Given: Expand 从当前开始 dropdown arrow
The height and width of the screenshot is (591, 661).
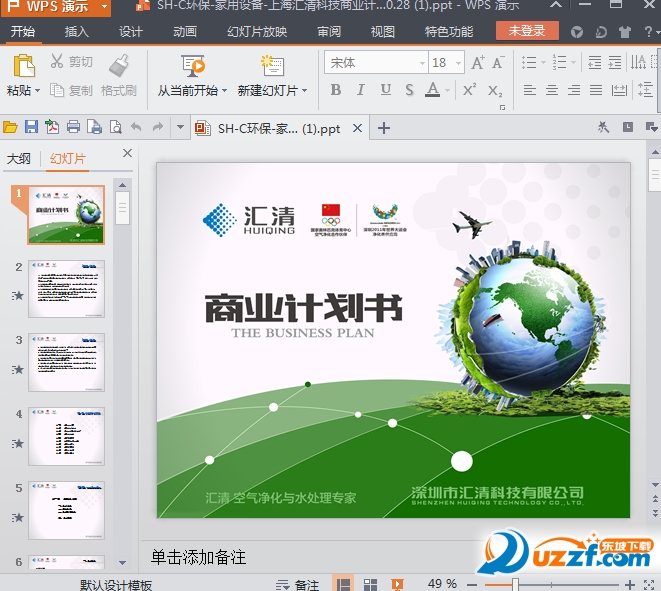Looking at the screenshot, I should [224, 90].
